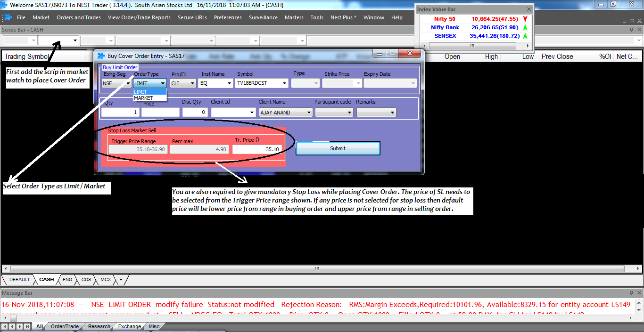Click Nifty Bank green up arrow indicator
The image size is (644, 332).
525,27
